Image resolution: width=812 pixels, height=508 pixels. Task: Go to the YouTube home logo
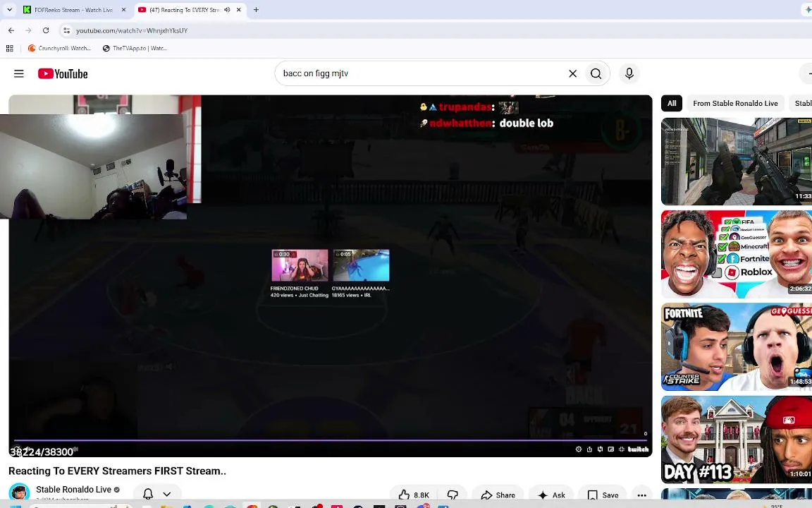(x=63, y=73)
